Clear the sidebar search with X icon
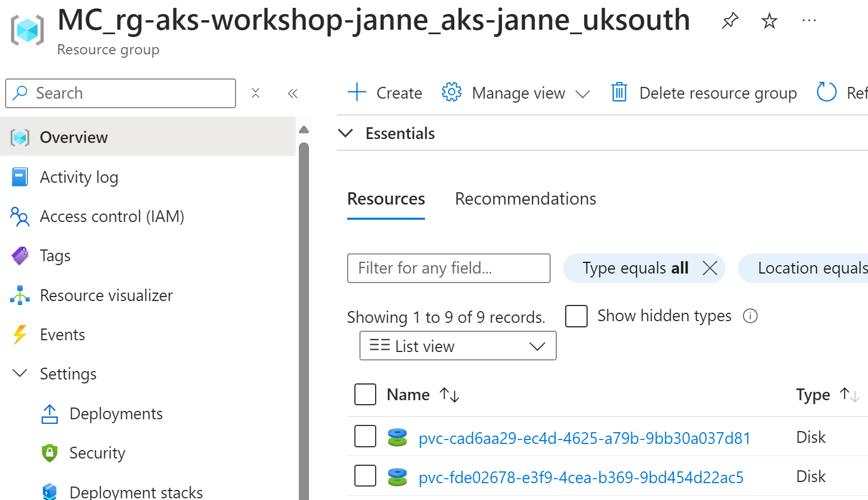Screen dimensions: 868x500 [x=255, y=93]
